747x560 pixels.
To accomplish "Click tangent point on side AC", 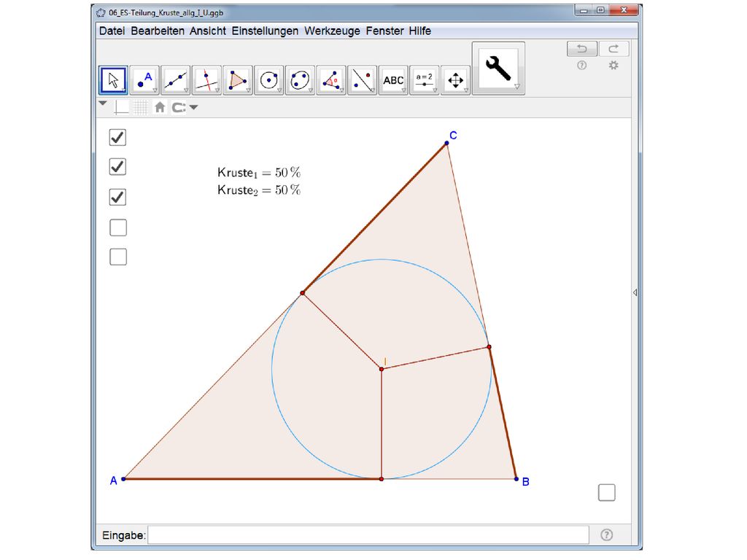I will (303, 293).
